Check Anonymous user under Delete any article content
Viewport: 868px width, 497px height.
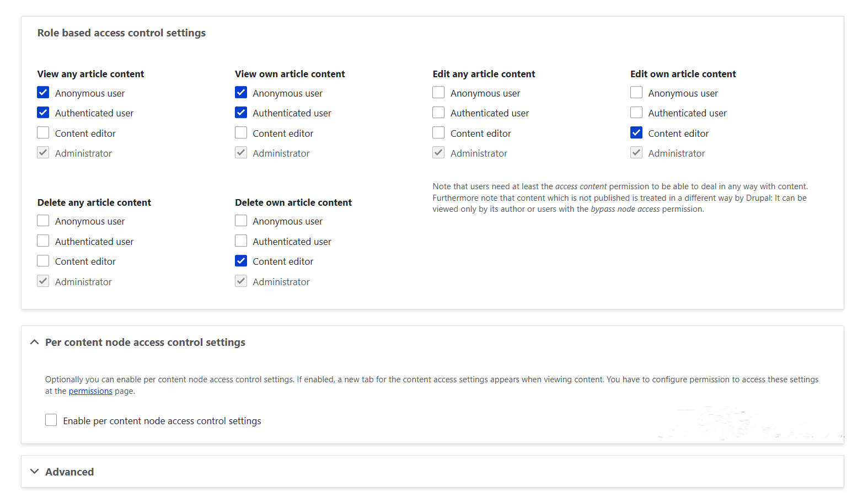tap(43, 220)
